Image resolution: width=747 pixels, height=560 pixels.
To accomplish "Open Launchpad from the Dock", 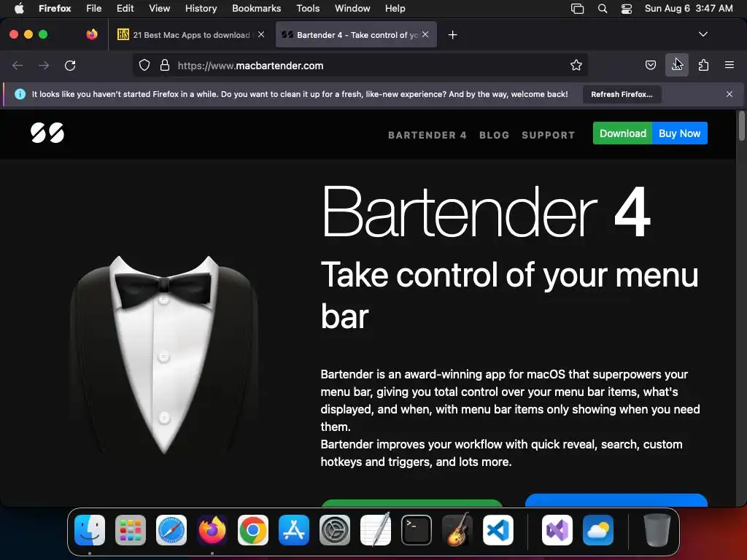I will pos(131,530).
